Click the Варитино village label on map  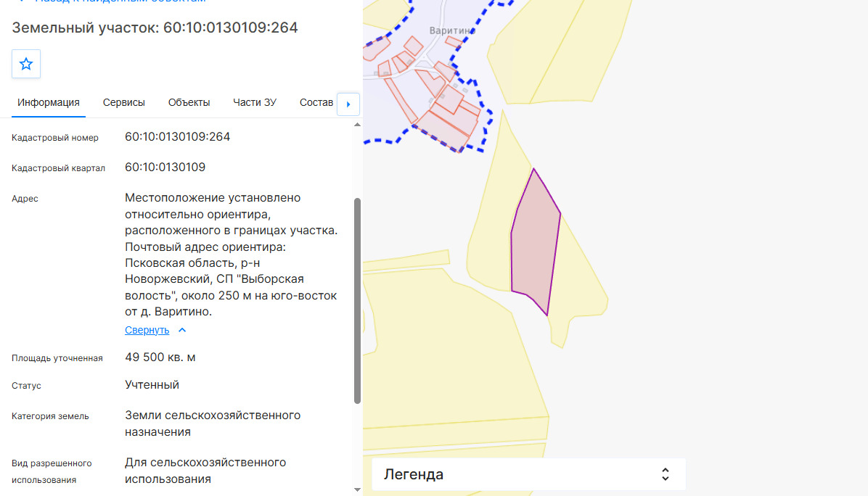pyautogui.click(x=452, y=31)
